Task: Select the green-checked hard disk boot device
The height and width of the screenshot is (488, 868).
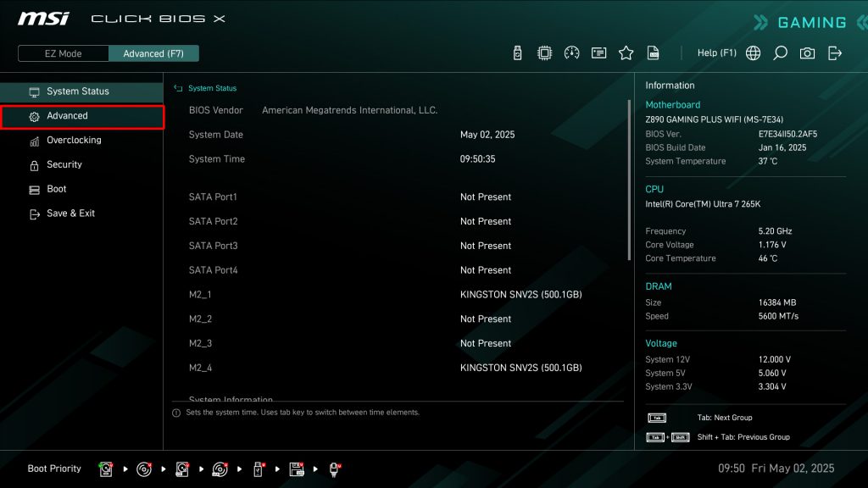Action: (106, 469)
